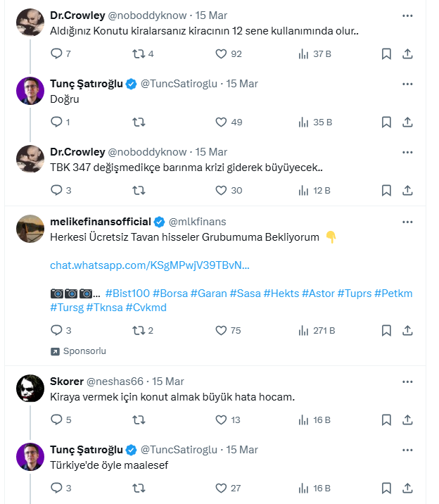Open more options on Skorer's tweet
The width and height of the screenshot is (439, 504).
(x=407, y=381)
